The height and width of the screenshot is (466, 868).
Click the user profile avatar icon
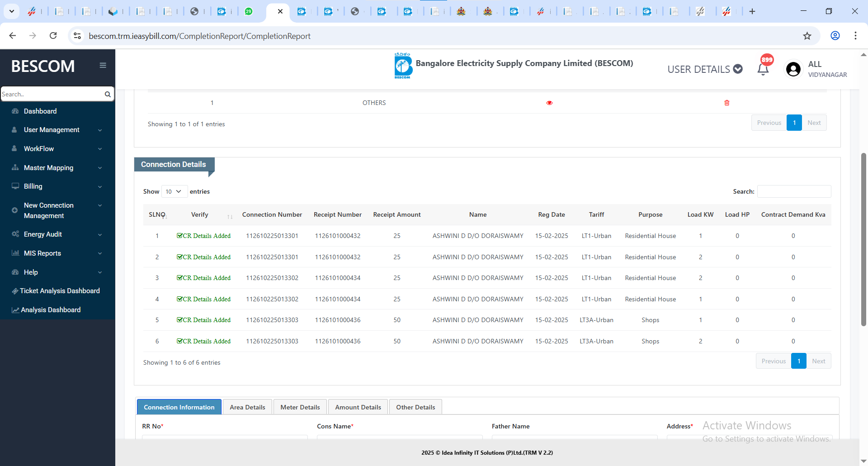tap(793, 69)
